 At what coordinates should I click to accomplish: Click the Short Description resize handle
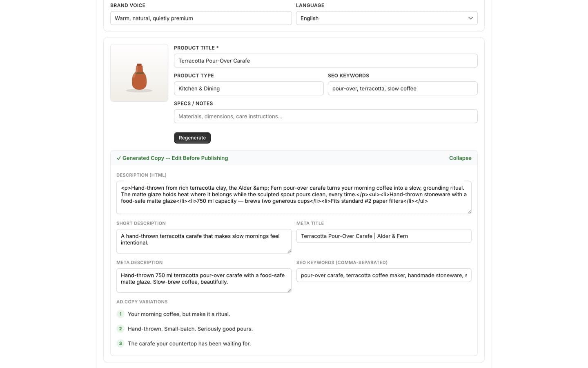(289, 251)
